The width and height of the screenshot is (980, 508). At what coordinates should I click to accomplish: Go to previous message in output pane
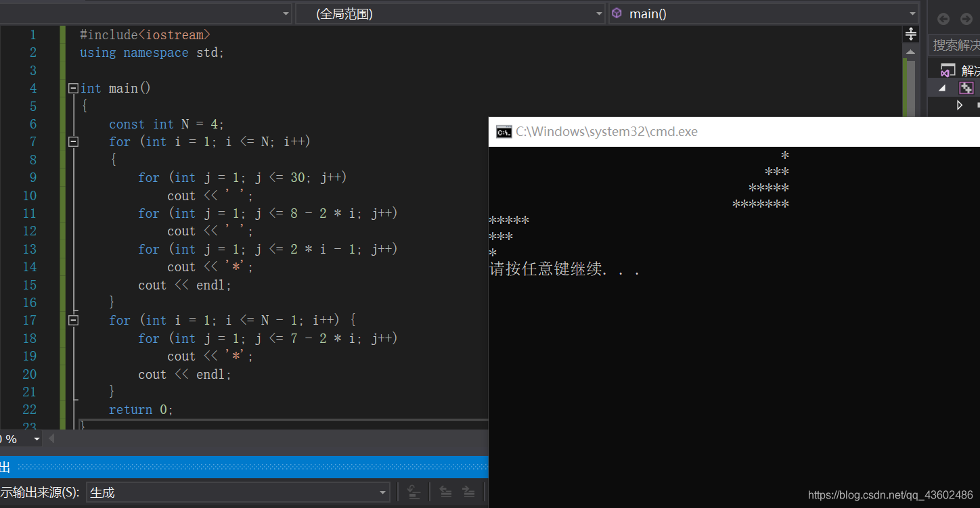[x=445, y=492]
